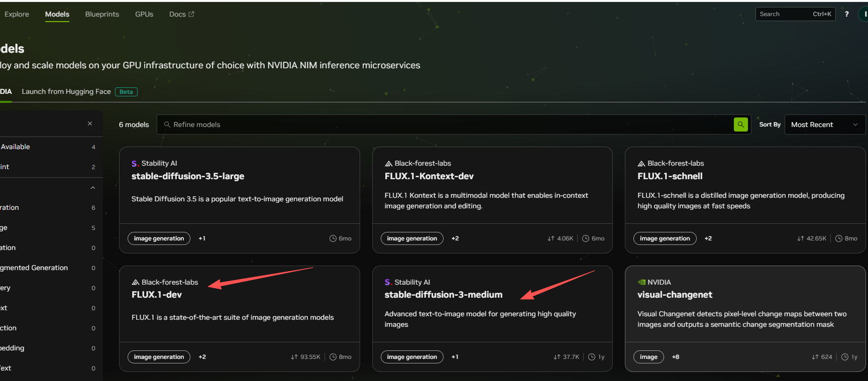
Task: Click the Available filter row
Action: point(49,147)
